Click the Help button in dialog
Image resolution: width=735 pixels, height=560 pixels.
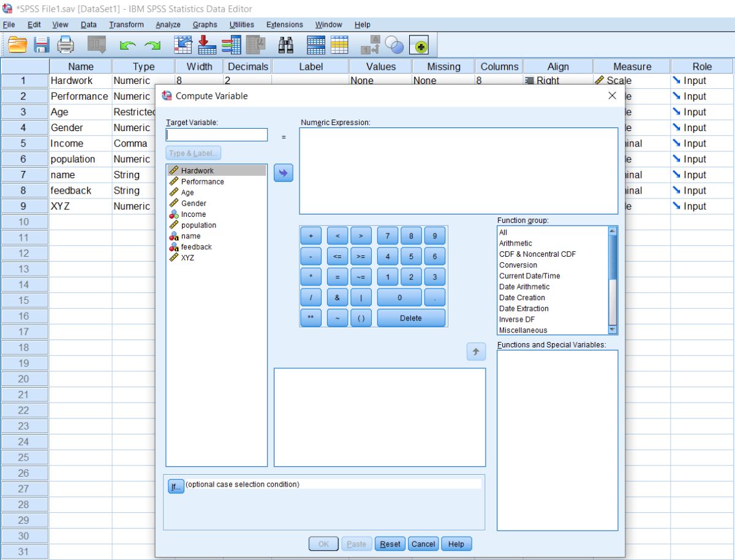(x=456, y=544)
